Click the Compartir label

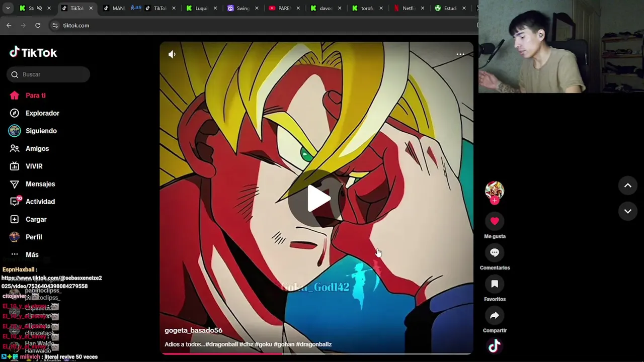tap(495, 330)
